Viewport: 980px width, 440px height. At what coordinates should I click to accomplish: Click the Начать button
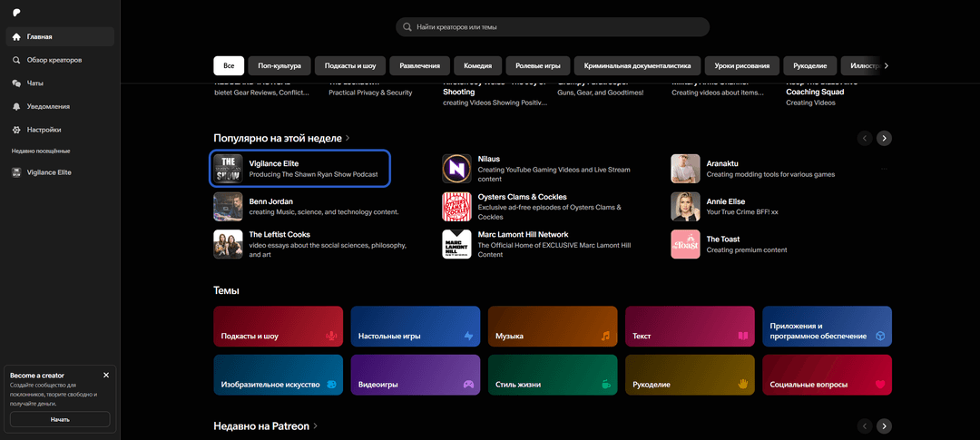point(60,419)
